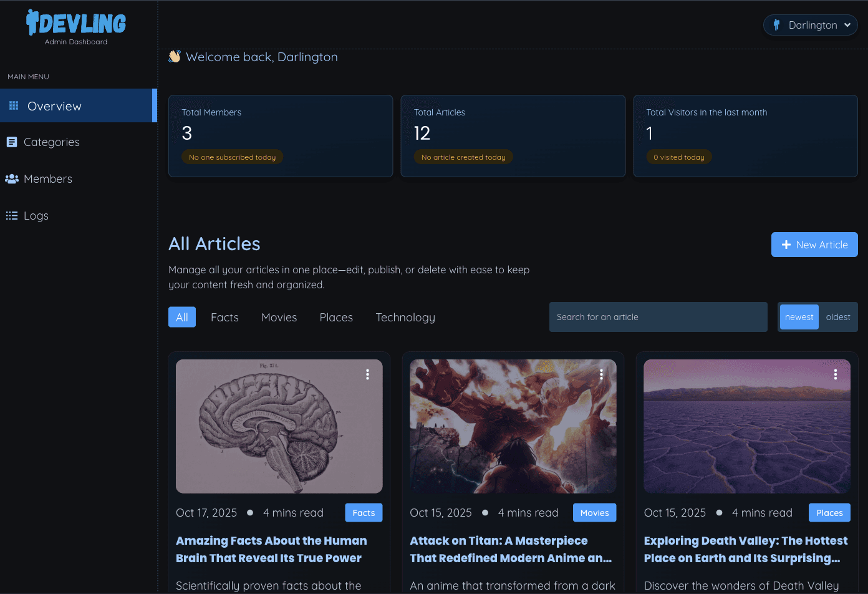The height and width of the screenshot is (594, 868).
Task: Click the Facts tag on brain article
Action: click(x=364, y=513)
